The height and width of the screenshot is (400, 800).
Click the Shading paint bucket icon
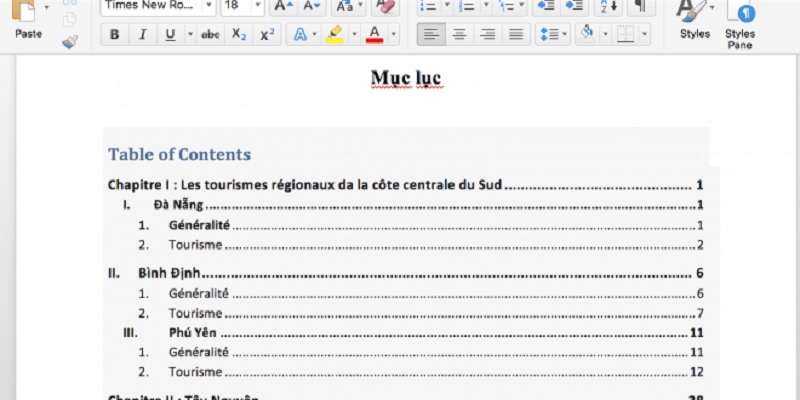(587, 34)
